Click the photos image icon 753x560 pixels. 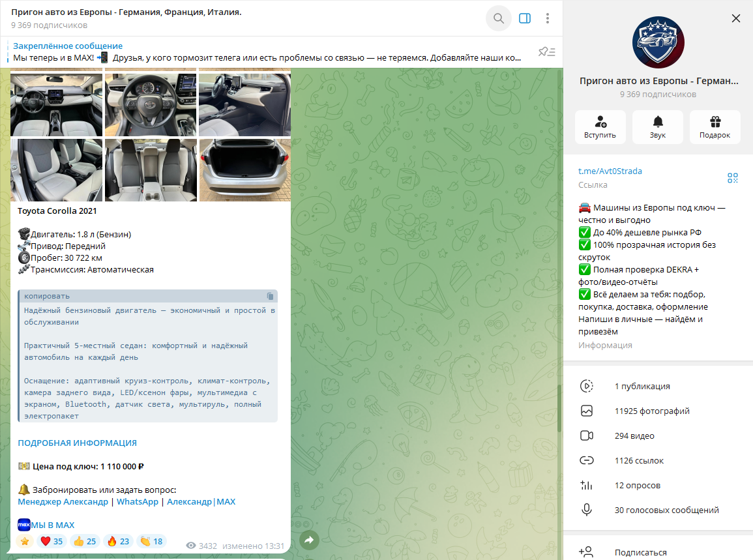click(x=586, y=411)
